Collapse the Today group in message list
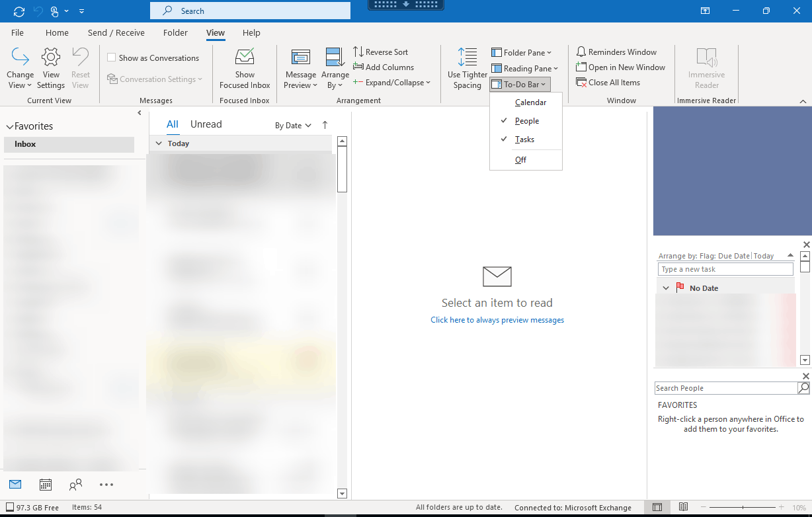 tap(159, 143)
